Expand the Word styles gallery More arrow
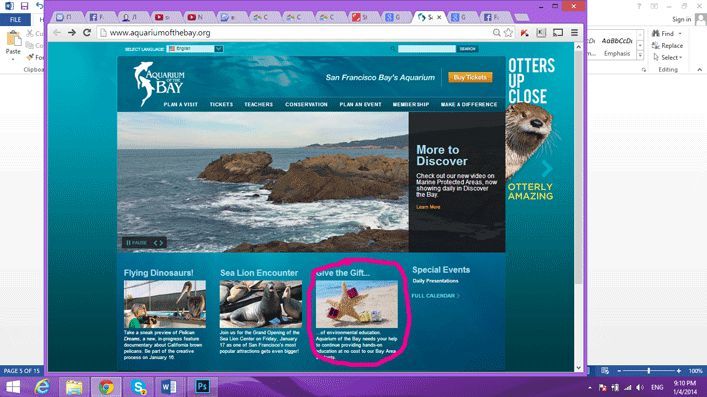 point(640,55)
